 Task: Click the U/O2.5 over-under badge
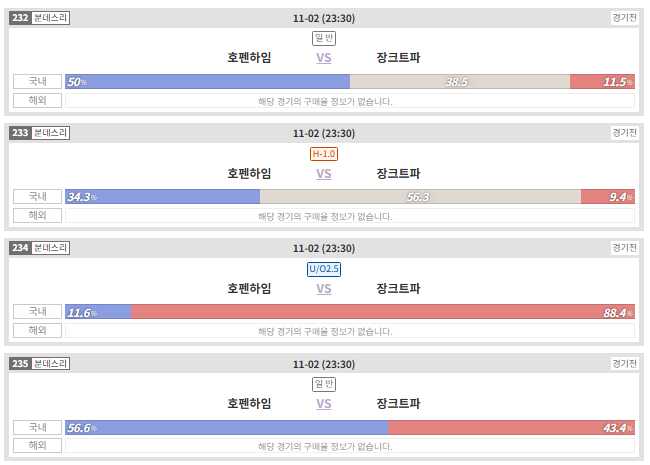(324, 269)
